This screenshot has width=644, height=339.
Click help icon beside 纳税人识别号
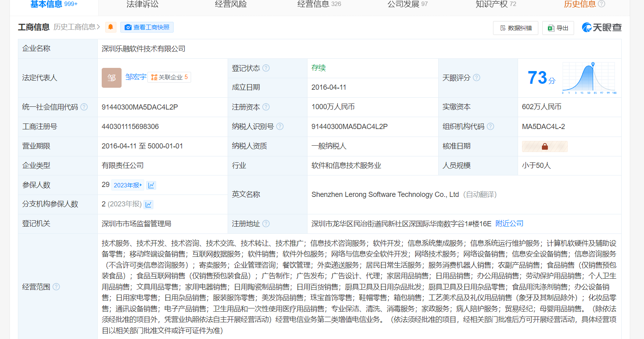[x=280, y=126]
